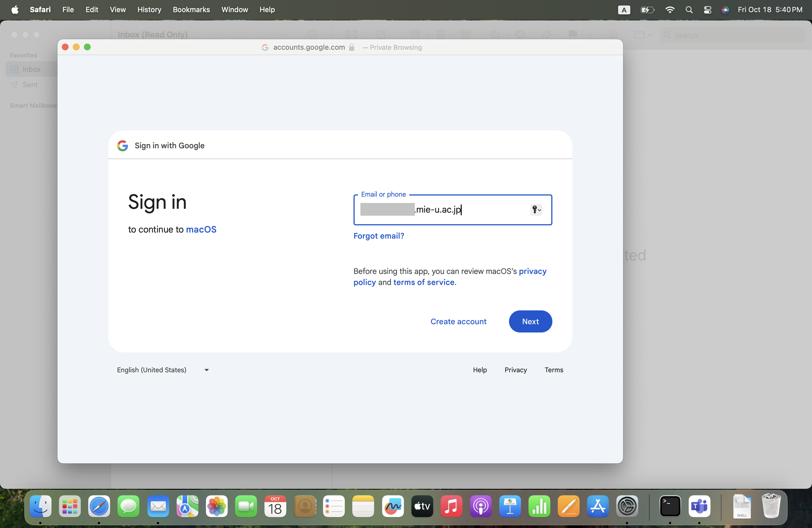Viewport: 812px width, 528px height.
Task: Open the Window menu
Action: (235, 10)
